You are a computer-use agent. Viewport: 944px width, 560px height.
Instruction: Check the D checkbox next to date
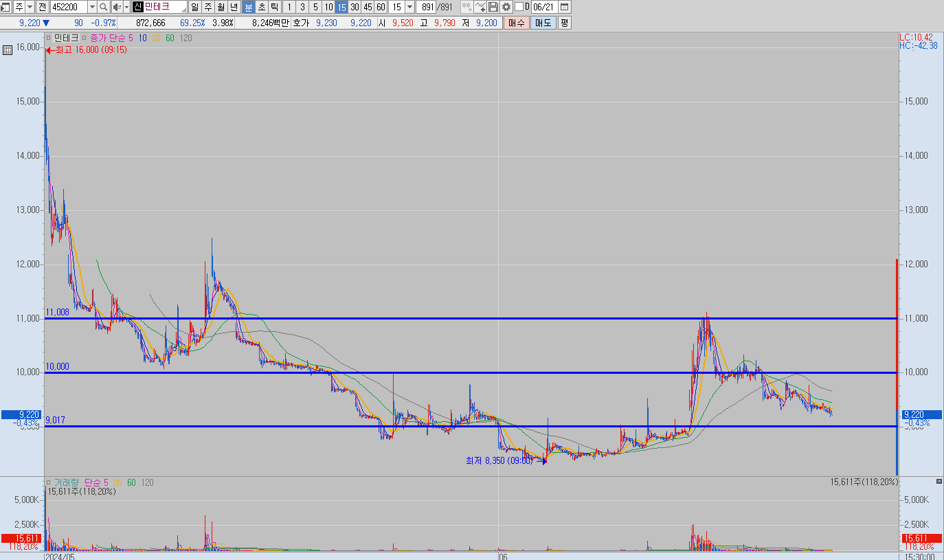pos(518,7)
